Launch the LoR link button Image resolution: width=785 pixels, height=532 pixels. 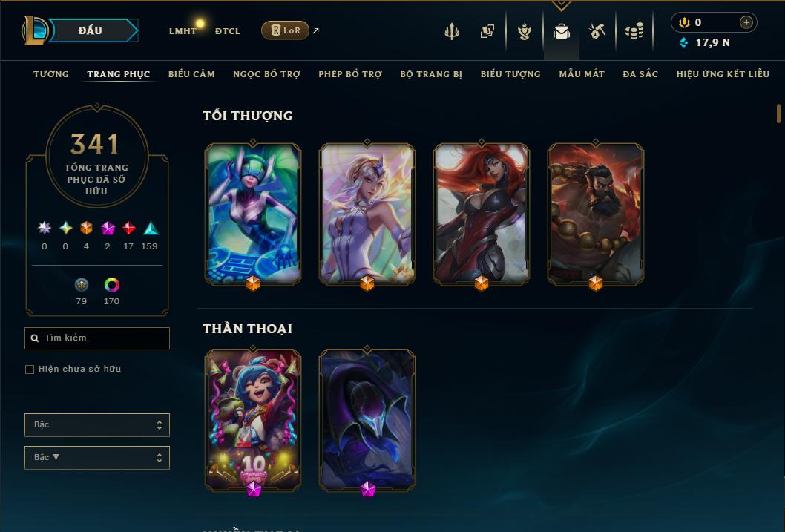[x=285, y=30]
